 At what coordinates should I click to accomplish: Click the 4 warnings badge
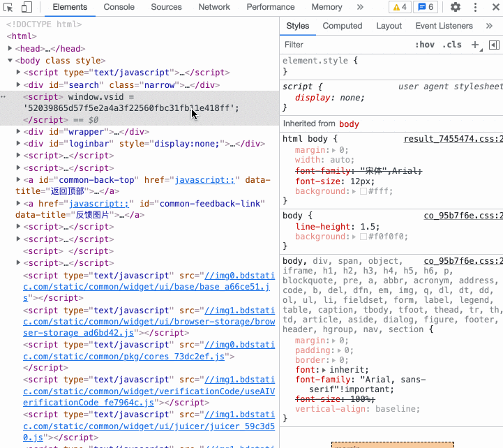pyautogui.click(x=400, y=7)
